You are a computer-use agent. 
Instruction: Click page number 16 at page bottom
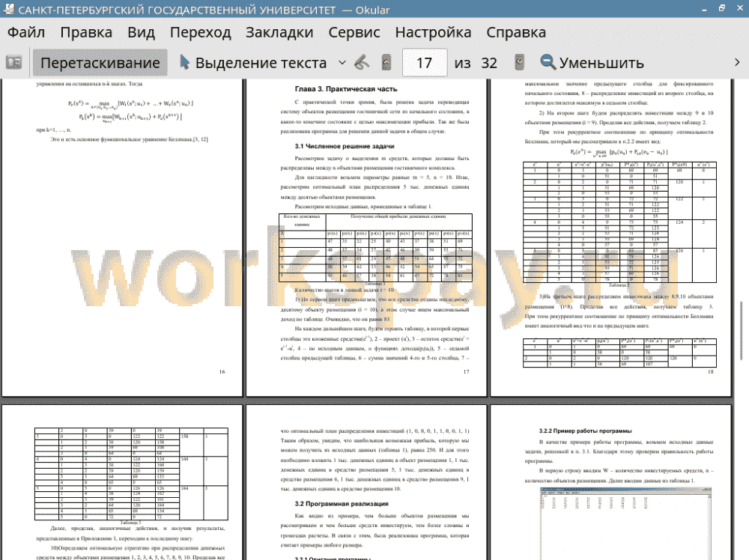click(x=222, y=371)
